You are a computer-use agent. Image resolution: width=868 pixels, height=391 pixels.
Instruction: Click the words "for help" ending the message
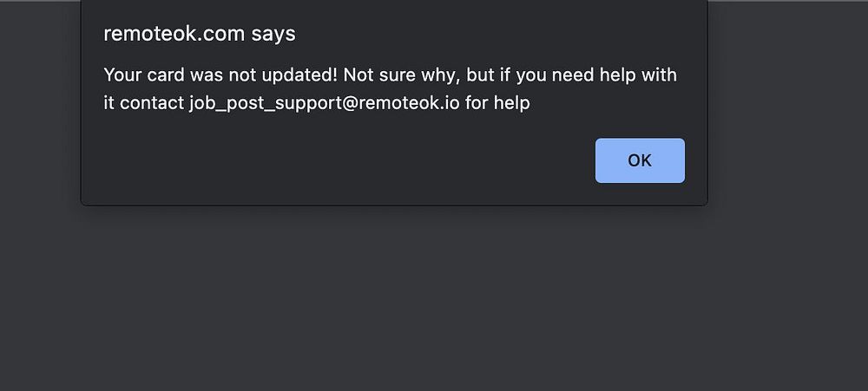pyautogui.click(x=497, y=103)
